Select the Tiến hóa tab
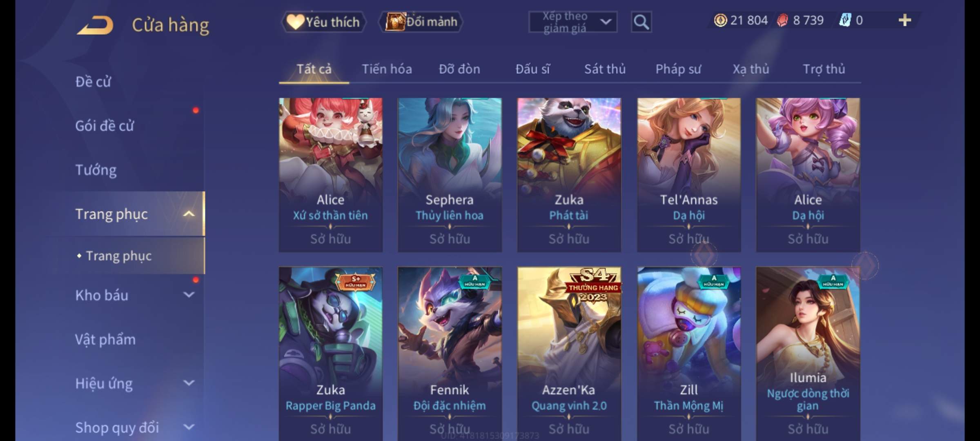The width and height of the screenshot is (980, 441). [x=387, y=69]
